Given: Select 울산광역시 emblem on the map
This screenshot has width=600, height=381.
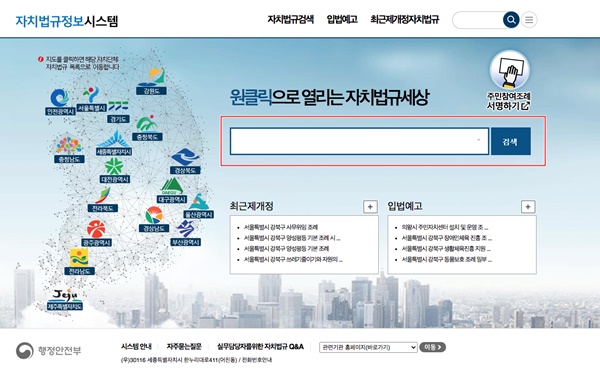Looking at the screenshot, I should pos(199,206).
